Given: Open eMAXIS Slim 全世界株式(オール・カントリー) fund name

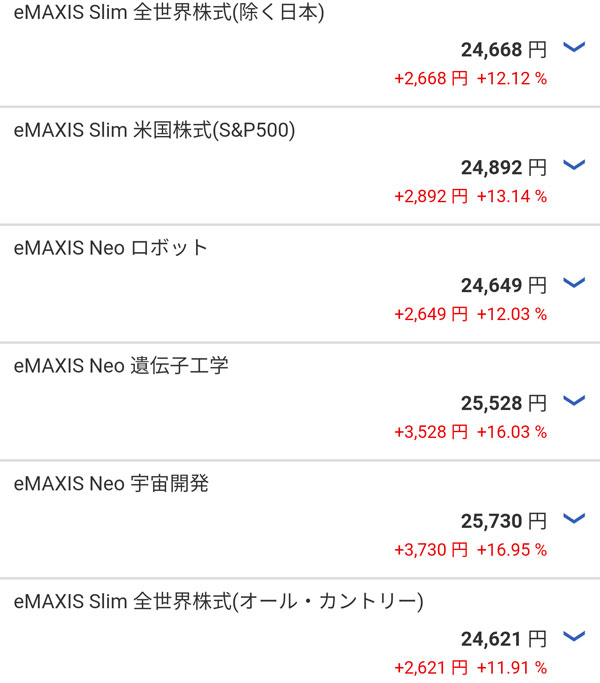Looking at the screenshot, I should point(219,602).
